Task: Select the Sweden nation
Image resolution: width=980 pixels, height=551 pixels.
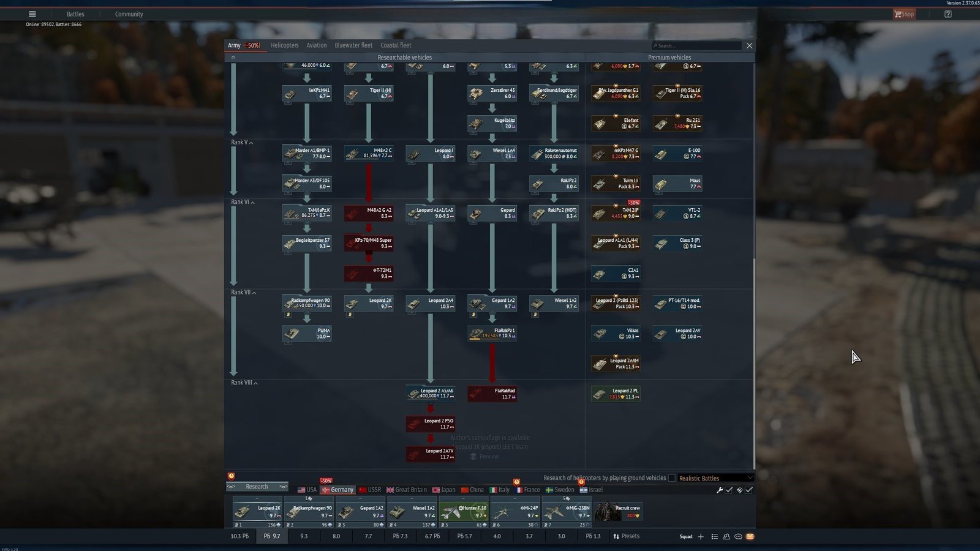Action: coord(560,490)
